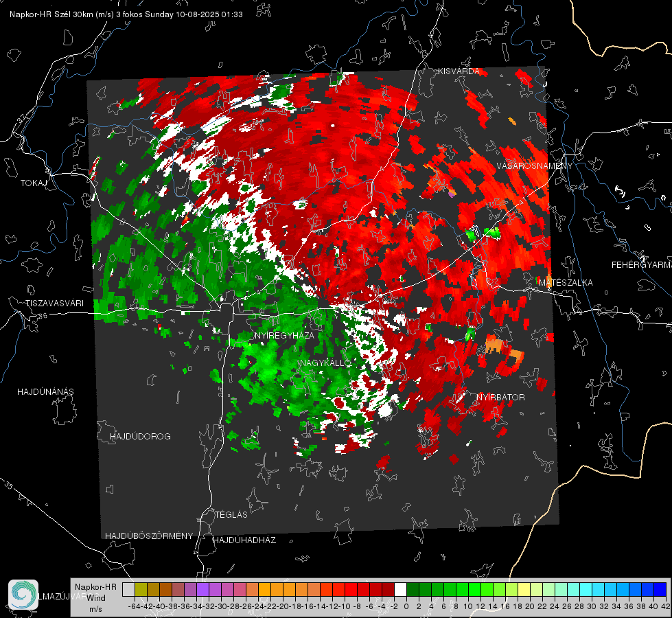Image resolution: width=672 pixels, height=618 pixels.
Task: Select the HAJDÚBÖSZÖRMÉNY town label
Action: click(x=149, y=536)
